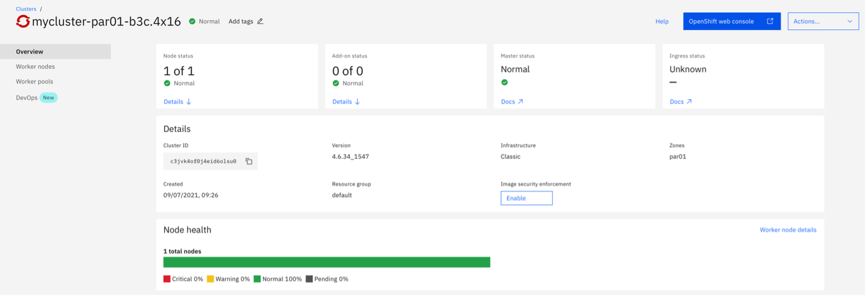Click the pencil icon beside Add tags
This screenshot has width=868, height=297.
click(x=260, y=21)
